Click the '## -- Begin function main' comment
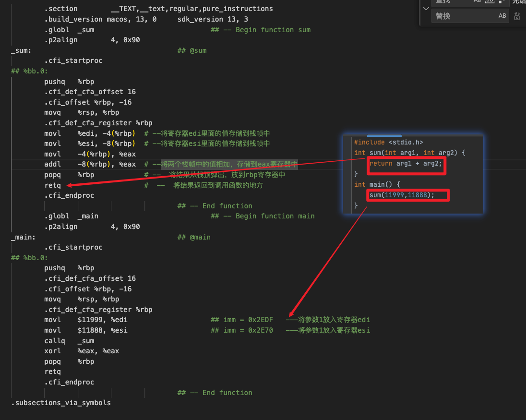 263,216
